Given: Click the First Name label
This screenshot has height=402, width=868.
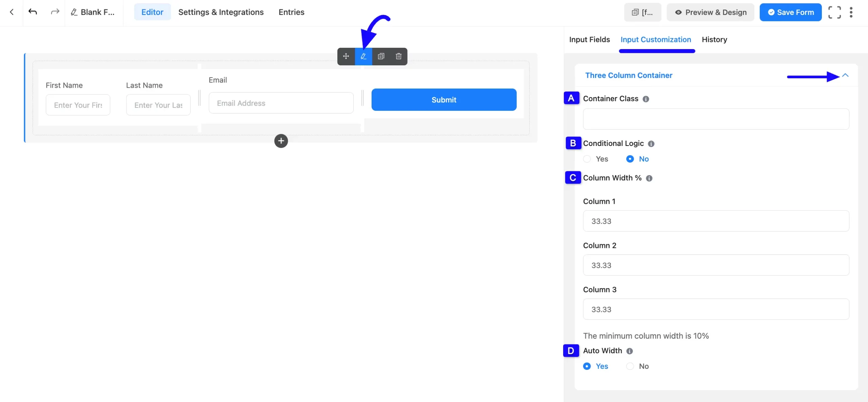Looking at the screenshot, I should (x=64, y=85).
